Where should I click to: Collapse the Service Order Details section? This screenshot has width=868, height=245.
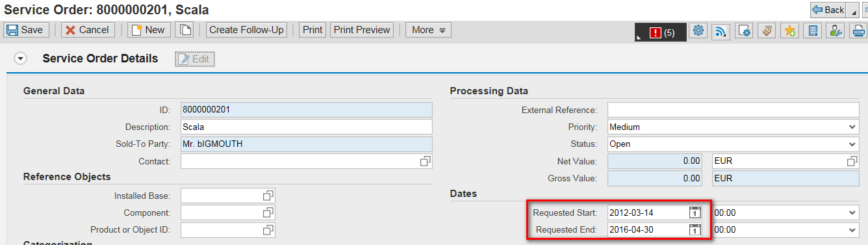coord(21,59)
